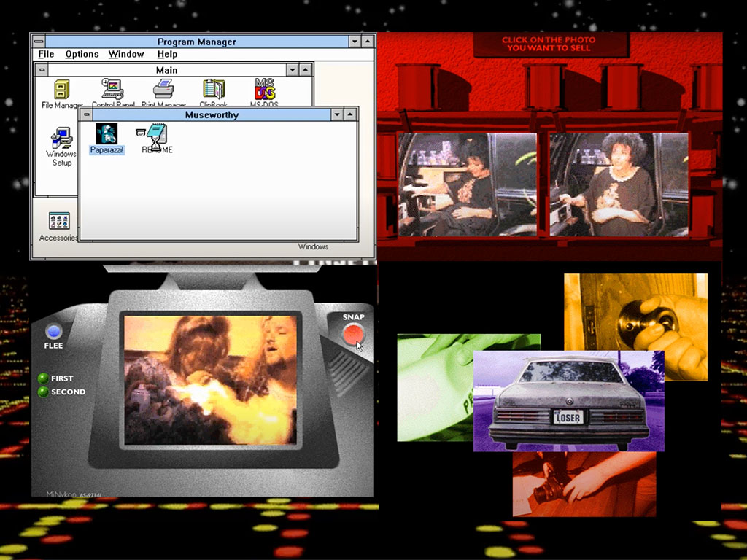Select the ClipBook Viewer icon
This screenshot has height=560, width=747.
[214, 90]
